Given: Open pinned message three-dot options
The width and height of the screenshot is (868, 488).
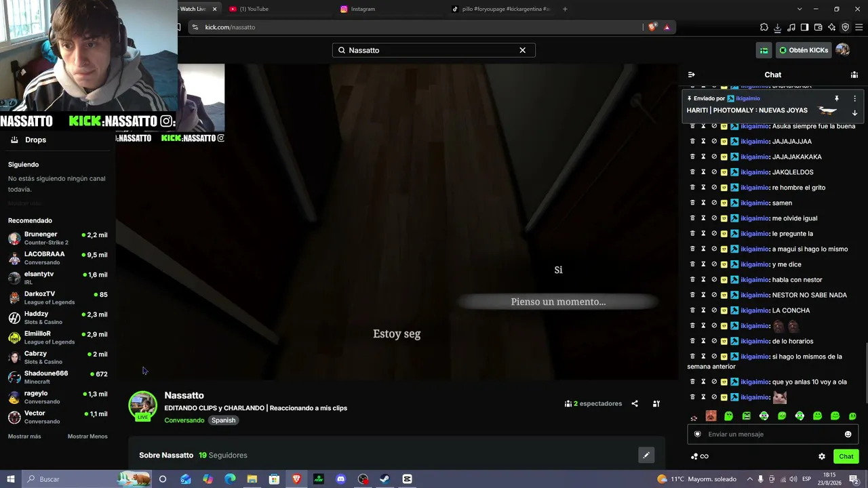Looking at the screenshot, I should (x=854, y=99).
